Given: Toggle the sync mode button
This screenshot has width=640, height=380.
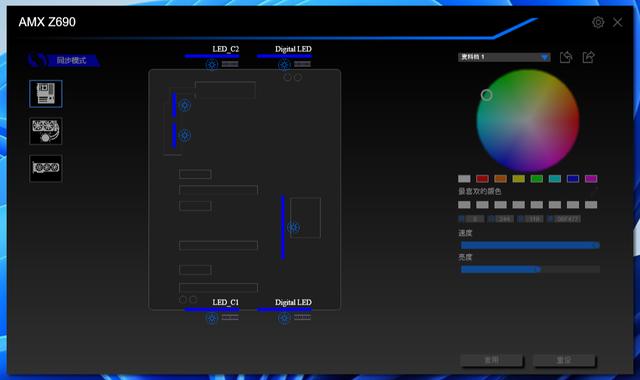Looking at the screenshot, I should [x=64, y=60].
